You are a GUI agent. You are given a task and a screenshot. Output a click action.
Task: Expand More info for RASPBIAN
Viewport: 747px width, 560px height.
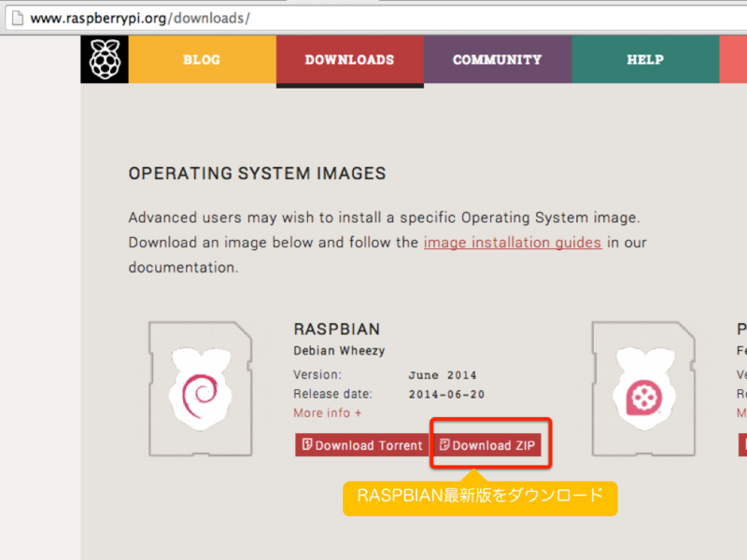(327, 413)
